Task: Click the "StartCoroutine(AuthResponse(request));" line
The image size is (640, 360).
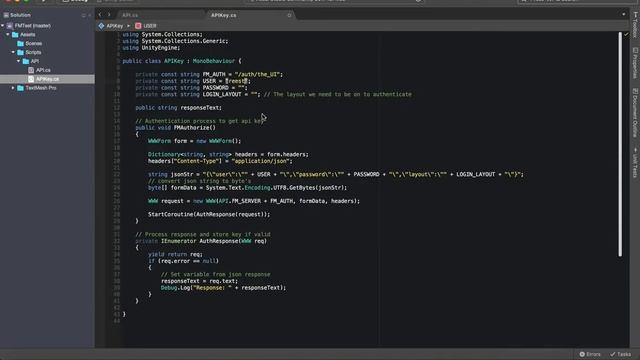Action: 209,214
